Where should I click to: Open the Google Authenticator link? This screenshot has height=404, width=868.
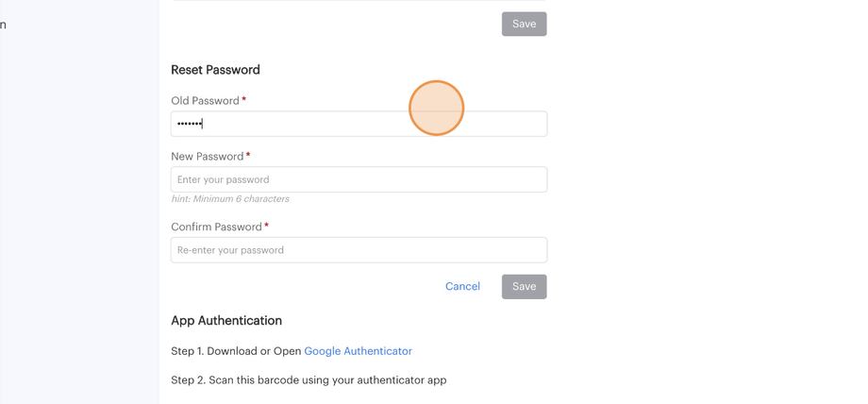[358, 351]
